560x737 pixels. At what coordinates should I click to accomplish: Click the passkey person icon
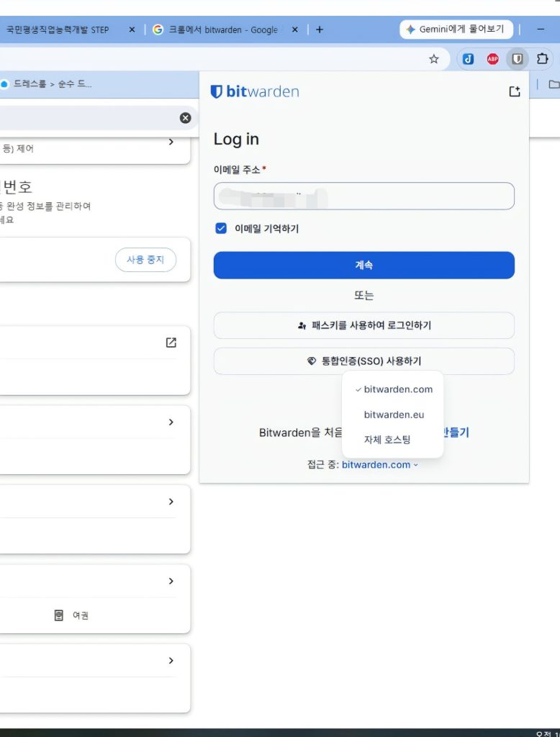302,325
